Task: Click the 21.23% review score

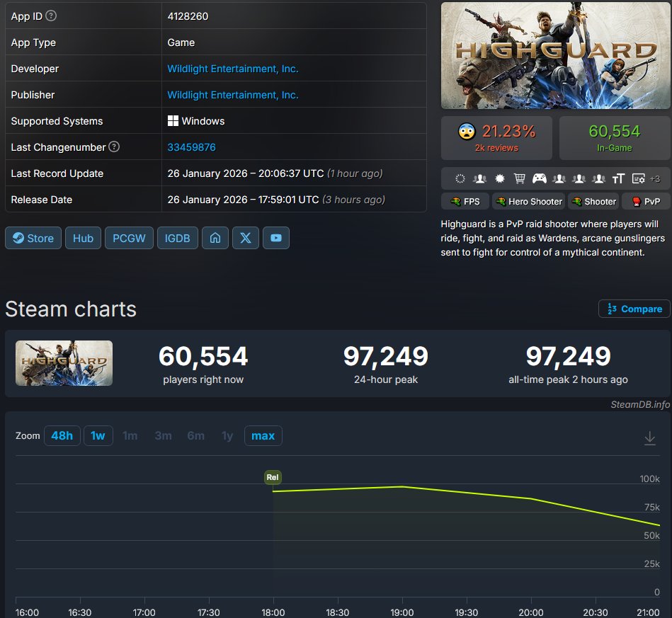Action: click(x=508, y=131)
